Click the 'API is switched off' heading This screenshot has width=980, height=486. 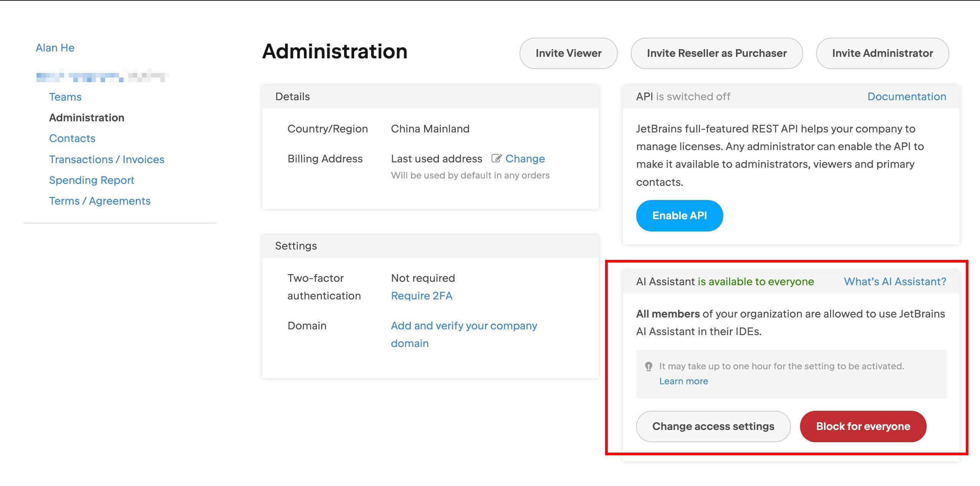[683, 96]
